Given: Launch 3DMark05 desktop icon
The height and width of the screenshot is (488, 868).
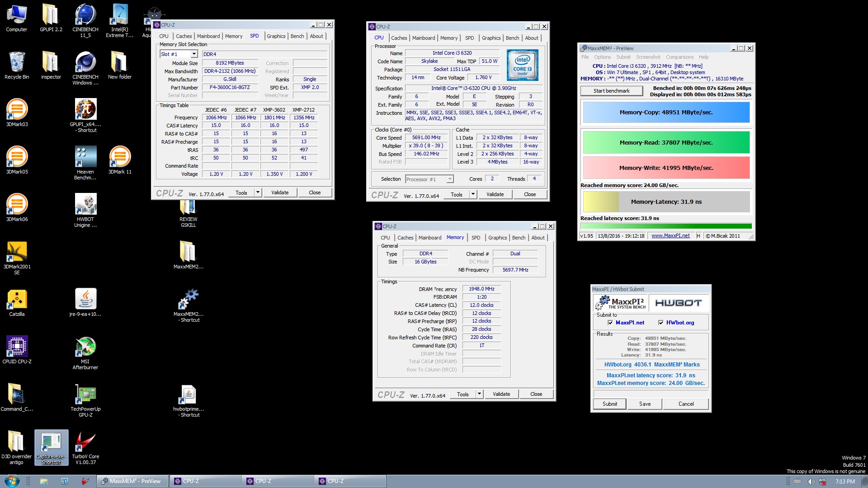Looking at the screenshot, I should 17,160.
